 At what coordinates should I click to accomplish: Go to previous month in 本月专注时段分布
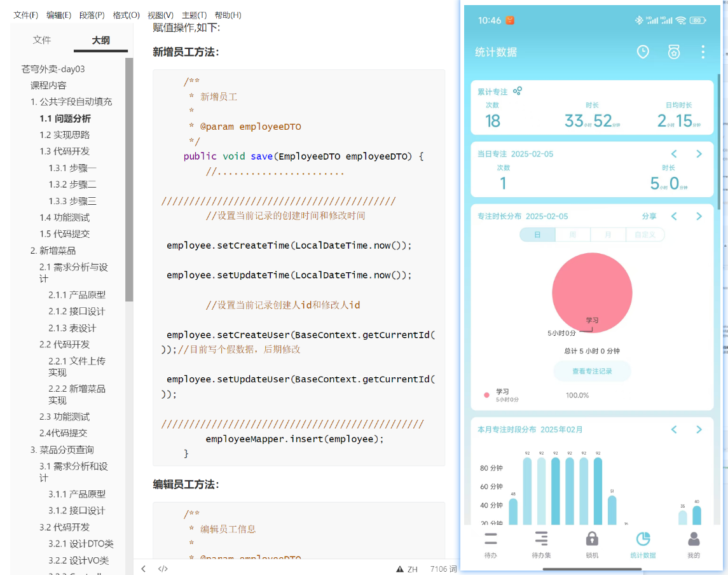[x=674, y=429]
